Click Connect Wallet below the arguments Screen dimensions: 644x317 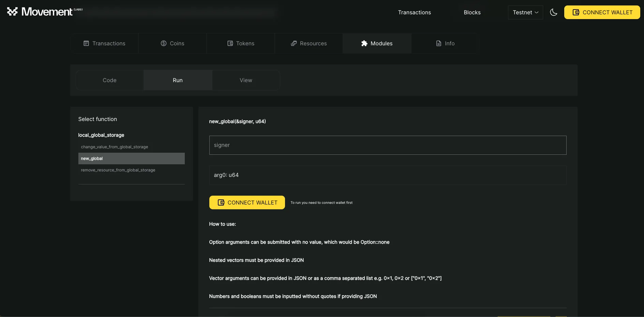(247, 202)
